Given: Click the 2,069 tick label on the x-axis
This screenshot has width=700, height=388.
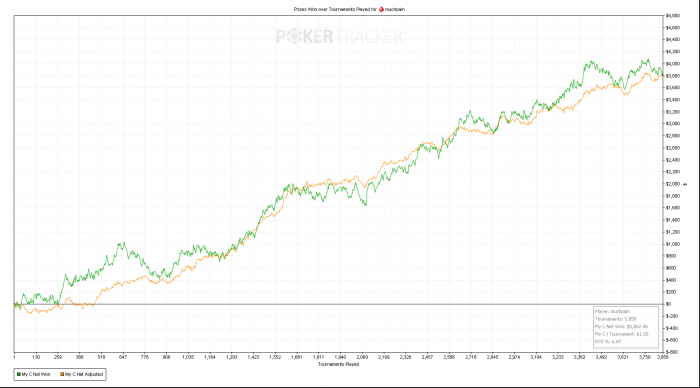Looking at the screenshot, I should (362, 357).
